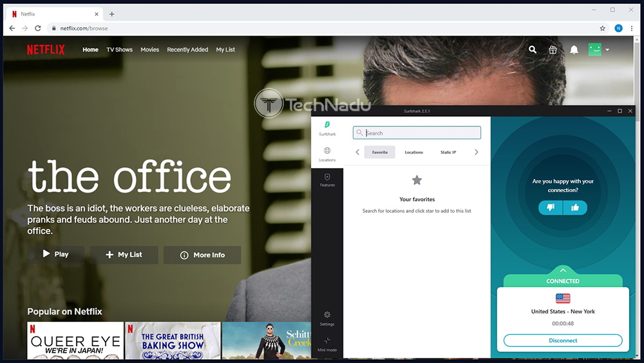The image size is (644, 363).
Task: Click United States - New York label
Action: tap(563, 311)
